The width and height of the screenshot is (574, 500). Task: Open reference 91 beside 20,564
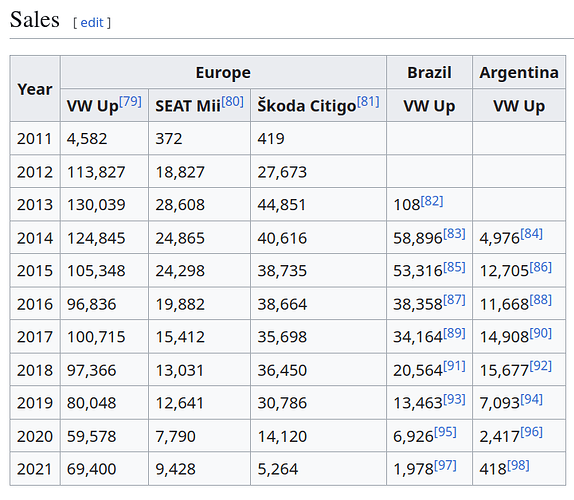pyautogui.click(x=454, y=366)
